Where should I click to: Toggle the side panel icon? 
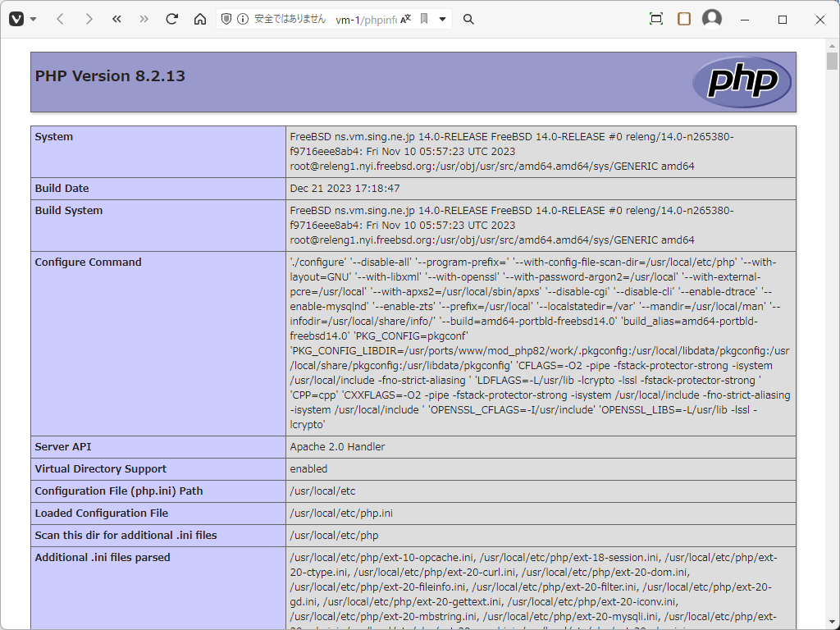point(684,20)
